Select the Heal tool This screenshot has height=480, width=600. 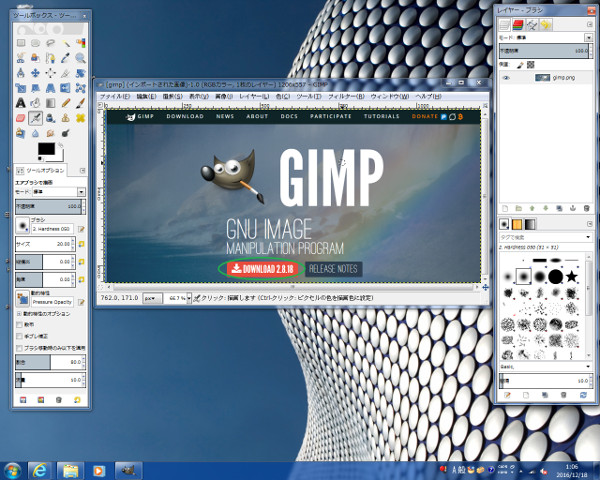coord(80,118)
